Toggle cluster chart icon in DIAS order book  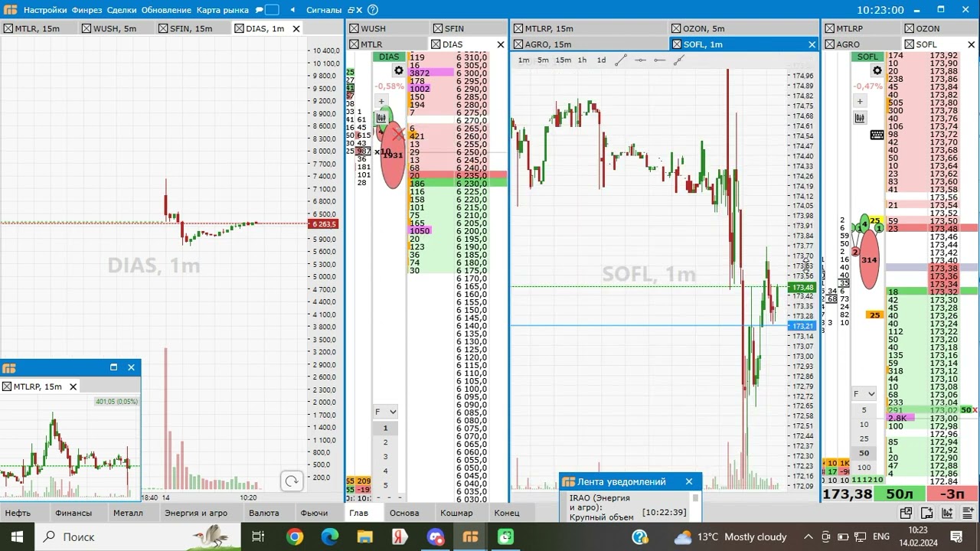[x=381, y=118]
